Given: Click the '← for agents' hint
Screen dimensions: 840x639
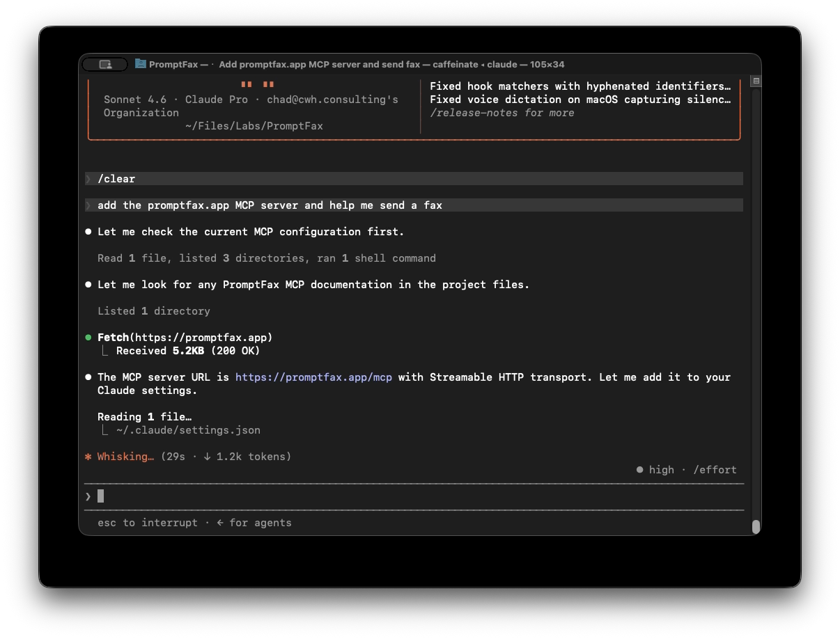Looking at the screenshot, I should (254, 523).
